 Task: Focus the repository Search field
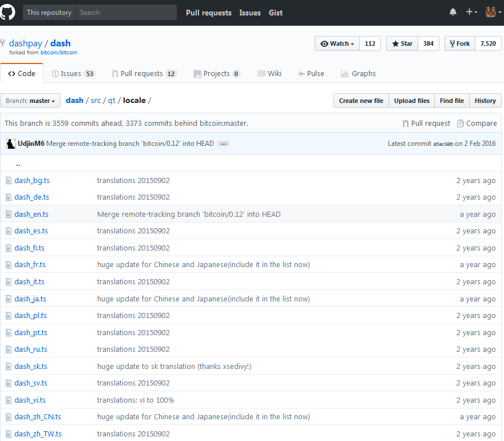click(126, 13)
